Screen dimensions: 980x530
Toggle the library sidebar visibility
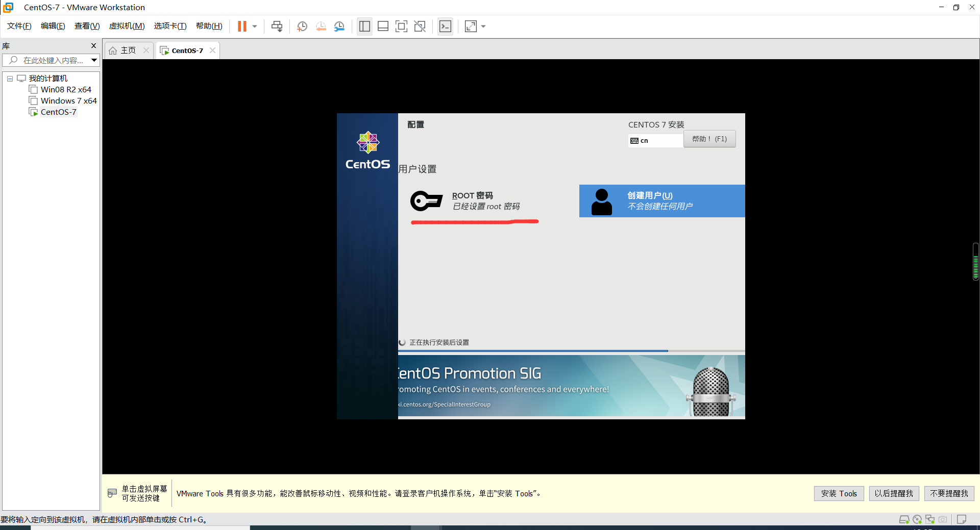pos(364,26)
